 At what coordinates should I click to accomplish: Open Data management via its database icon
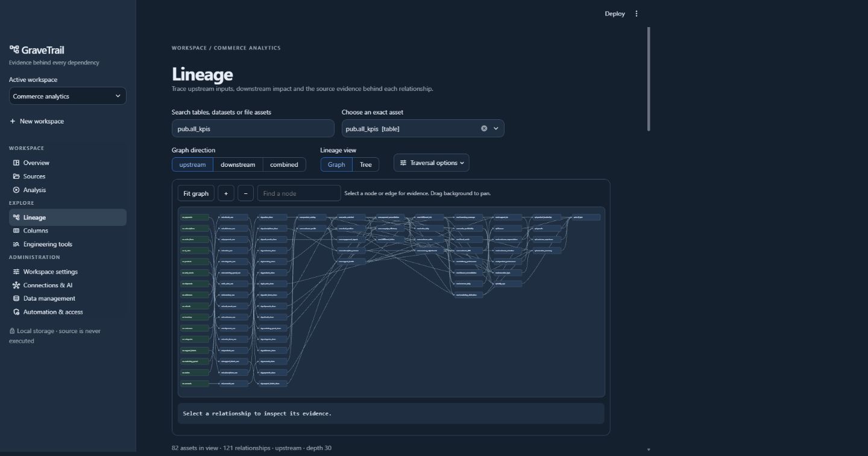pyautogui.click(x=16, y=298)
